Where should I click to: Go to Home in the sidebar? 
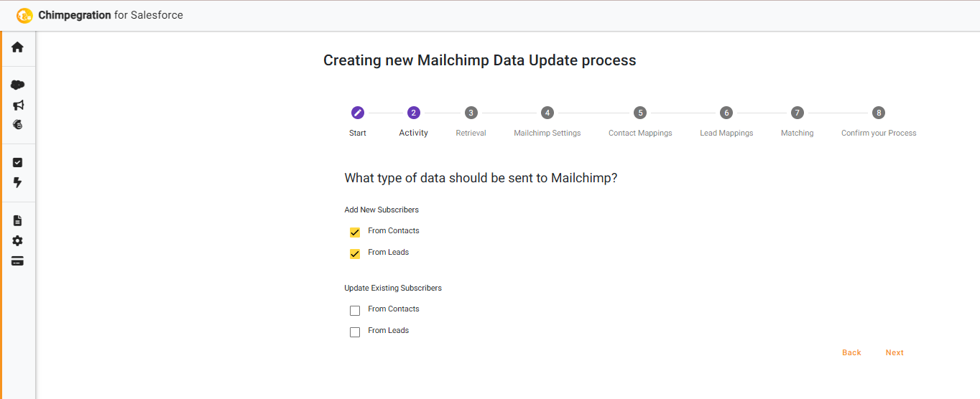click(17, 47)
